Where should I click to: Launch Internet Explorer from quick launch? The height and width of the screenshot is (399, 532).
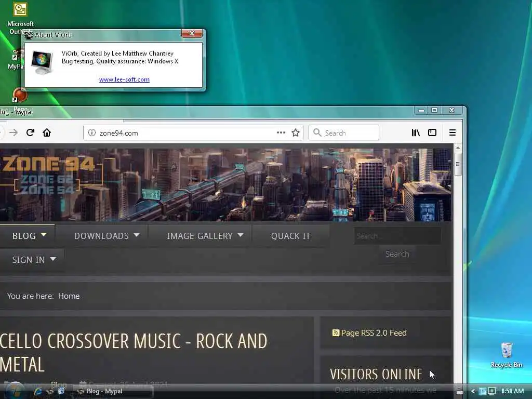[37, 391]
